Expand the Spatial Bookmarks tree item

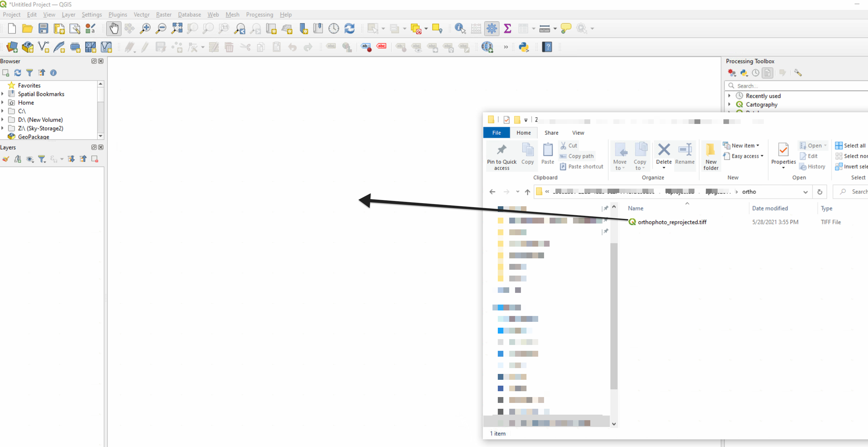click(3, 94)
